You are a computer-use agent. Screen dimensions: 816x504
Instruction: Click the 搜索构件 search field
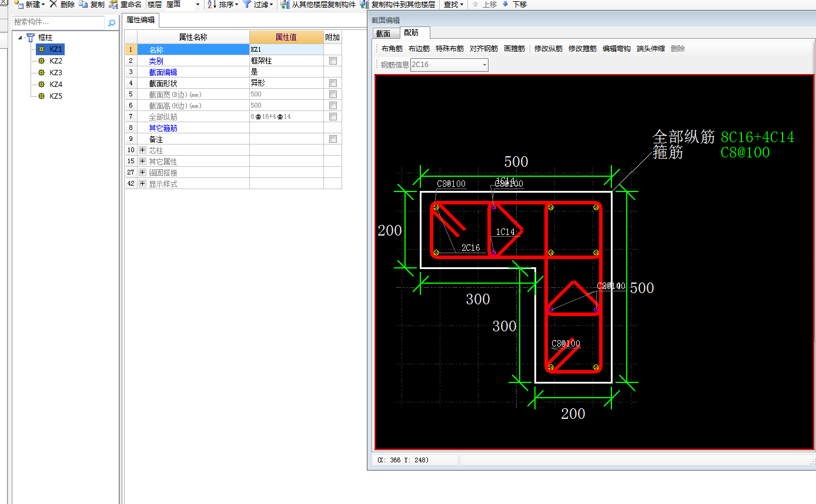pos(58,22)
